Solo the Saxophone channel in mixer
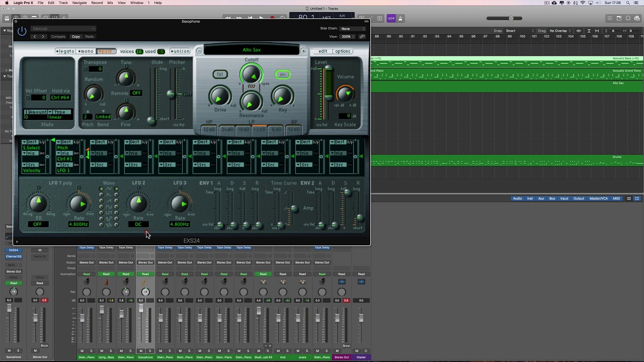The height and width of the screenshot is (362, 644). 150,351
